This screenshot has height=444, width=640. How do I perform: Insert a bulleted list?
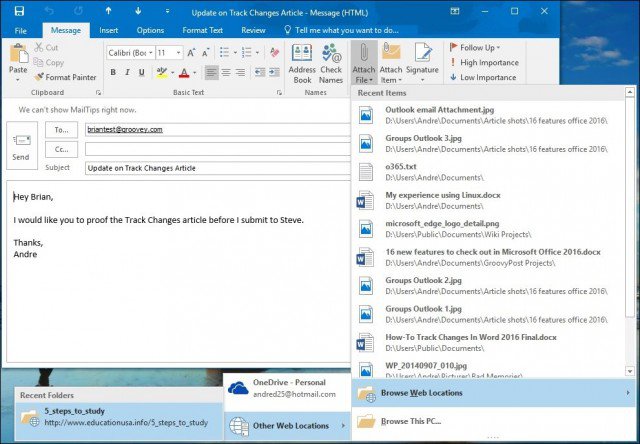(224, 52)
